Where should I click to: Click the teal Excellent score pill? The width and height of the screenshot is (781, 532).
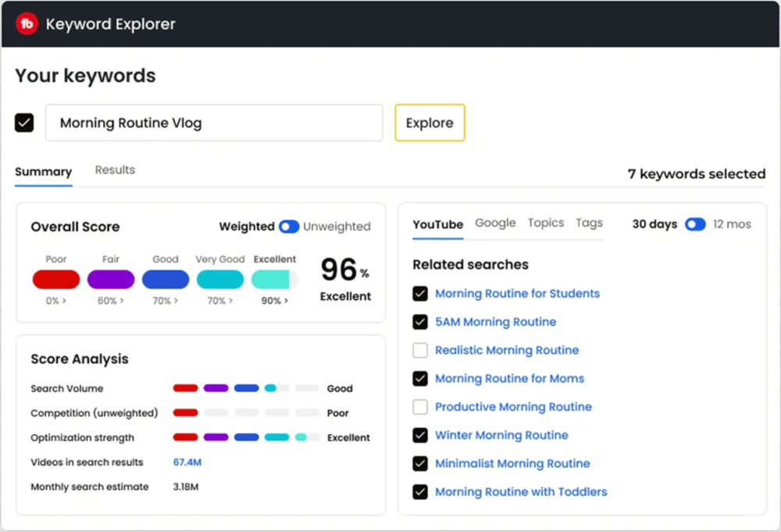tap(274, 280)
